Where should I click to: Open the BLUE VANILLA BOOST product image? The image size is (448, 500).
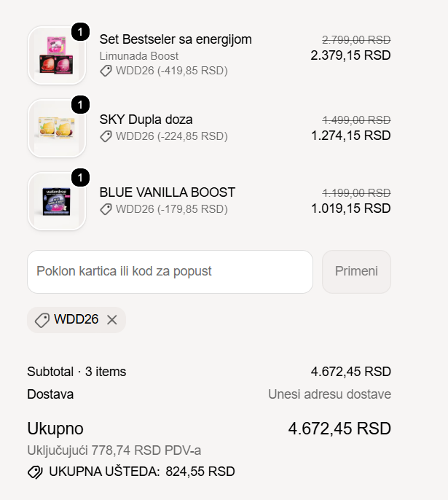[57, 201]
